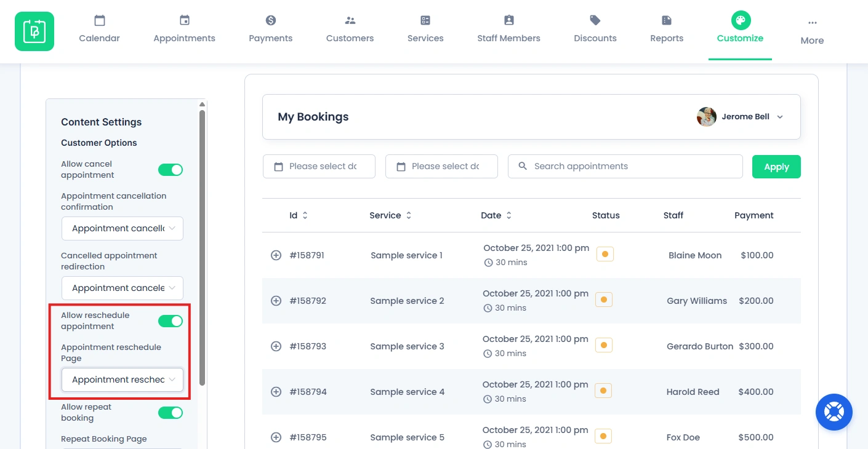Click the Reports document icon

click(667, 20)
